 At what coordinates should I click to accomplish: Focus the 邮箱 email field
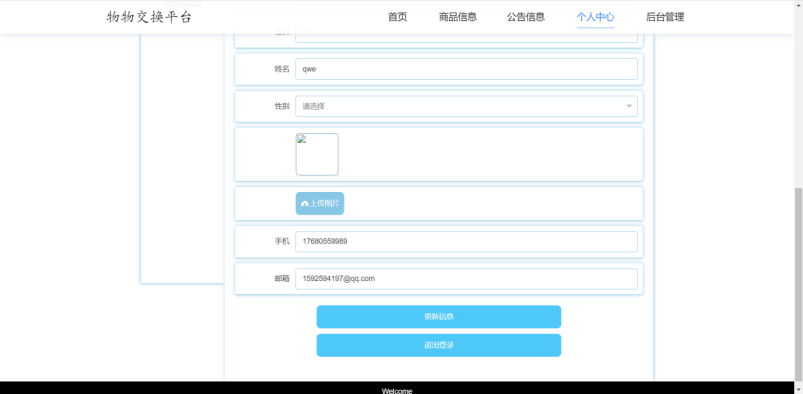466,279
